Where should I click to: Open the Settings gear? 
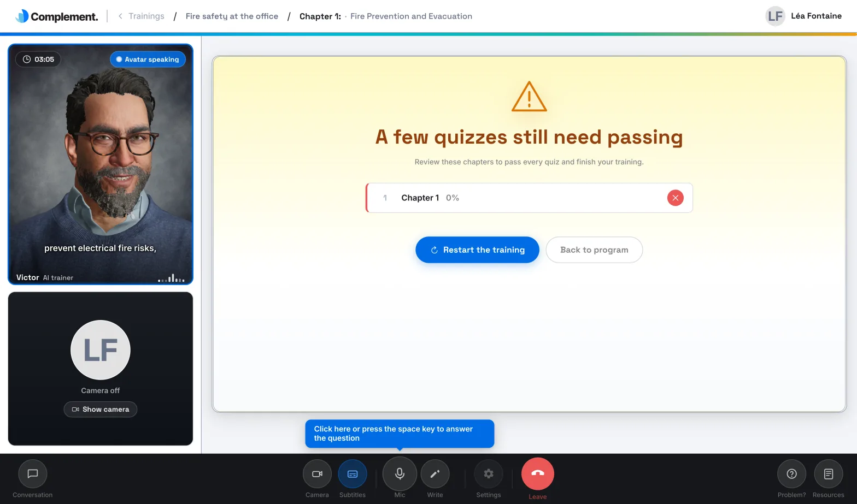tap(489, 474)
